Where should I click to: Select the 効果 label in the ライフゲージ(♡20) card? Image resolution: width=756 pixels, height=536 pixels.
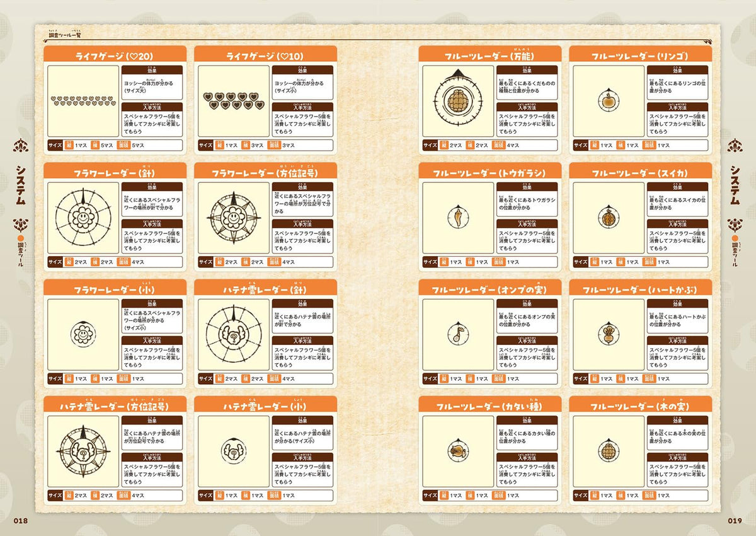pyautogui.click(x=152, y=71)
